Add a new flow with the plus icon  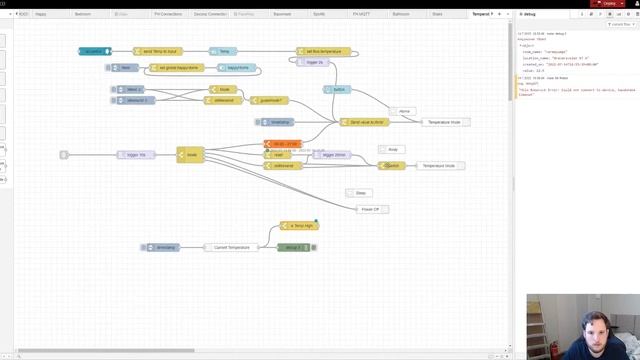coord(499,14)
